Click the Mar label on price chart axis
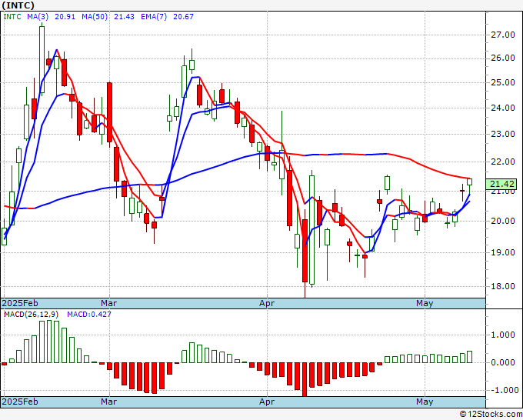The height and width of the screenshot is (420, 523). pyautogui.click(x=108, y=303)
